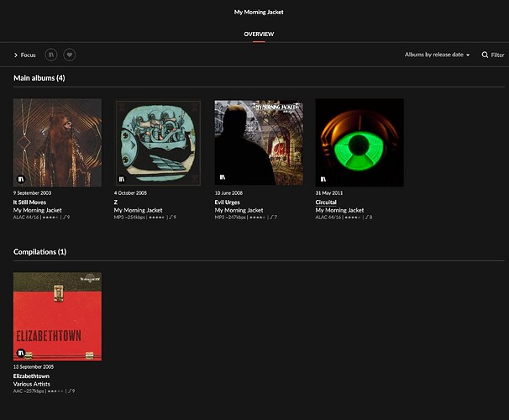The image size is (509, 420).
Task: Click the 9 September 2003 date
Action: [x=32, y=193]
